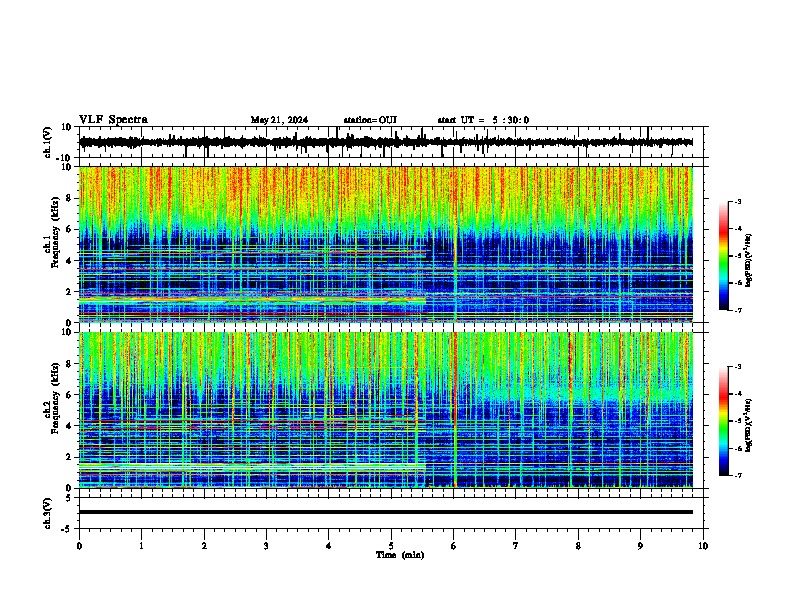Click time axis tick label "5"

391,545
